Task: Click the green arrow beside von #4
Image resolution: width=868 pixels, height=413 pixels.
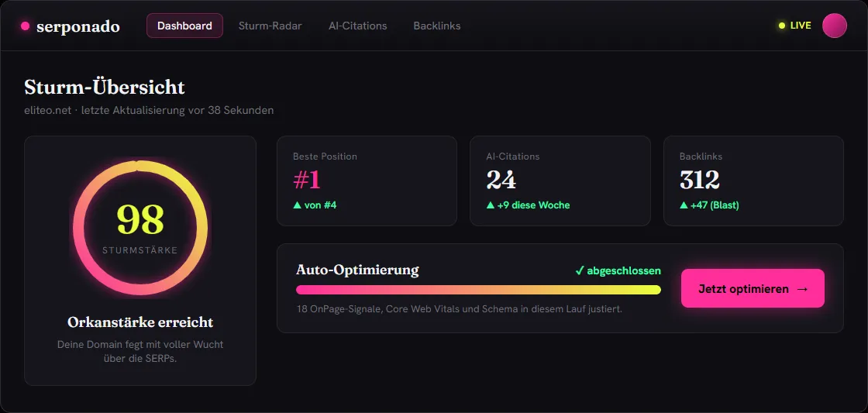Action: [298, 205]
